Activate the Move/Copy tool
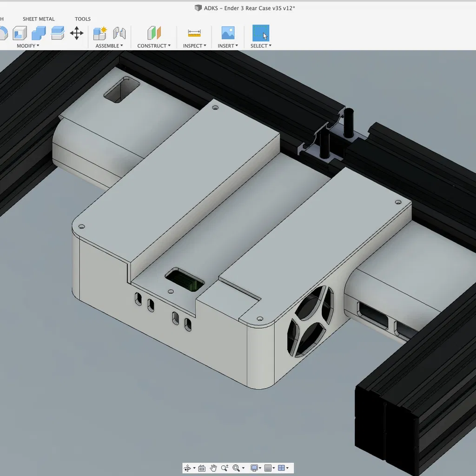Screen dimensions: 476x476 coord(77,33)
